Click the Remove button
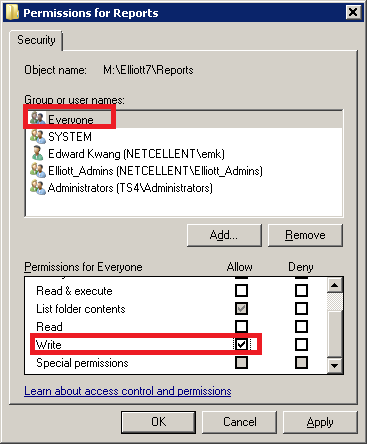This screenshot has height=444, width=367. pyautogui.click(x=305, y=235)
